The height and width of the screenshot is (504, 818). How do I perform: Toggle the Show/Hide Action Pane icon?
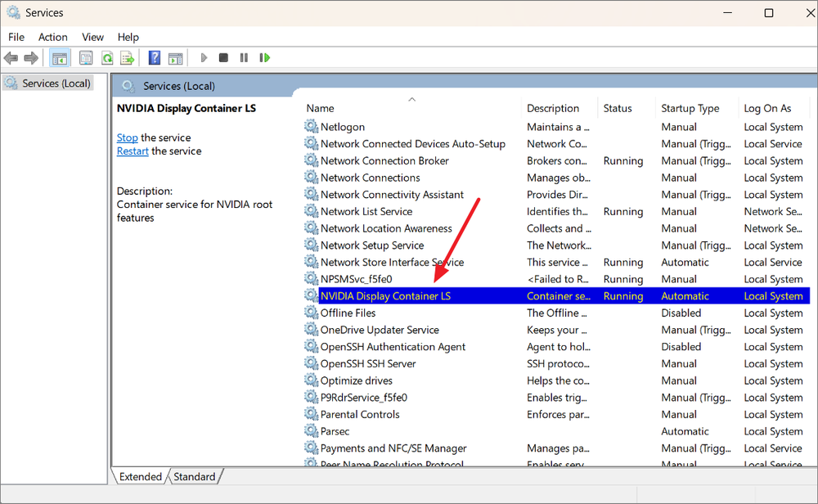(175, 58)
